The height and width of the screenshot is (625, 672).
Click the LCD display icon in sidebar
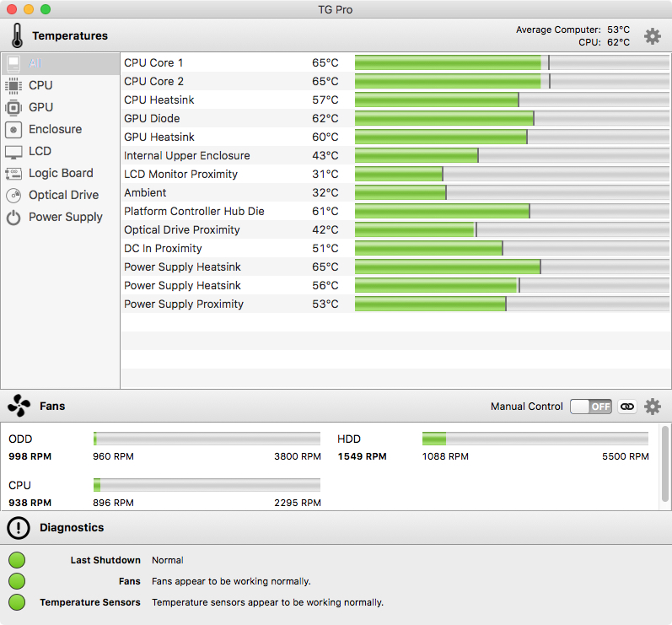tap(13, 151)
